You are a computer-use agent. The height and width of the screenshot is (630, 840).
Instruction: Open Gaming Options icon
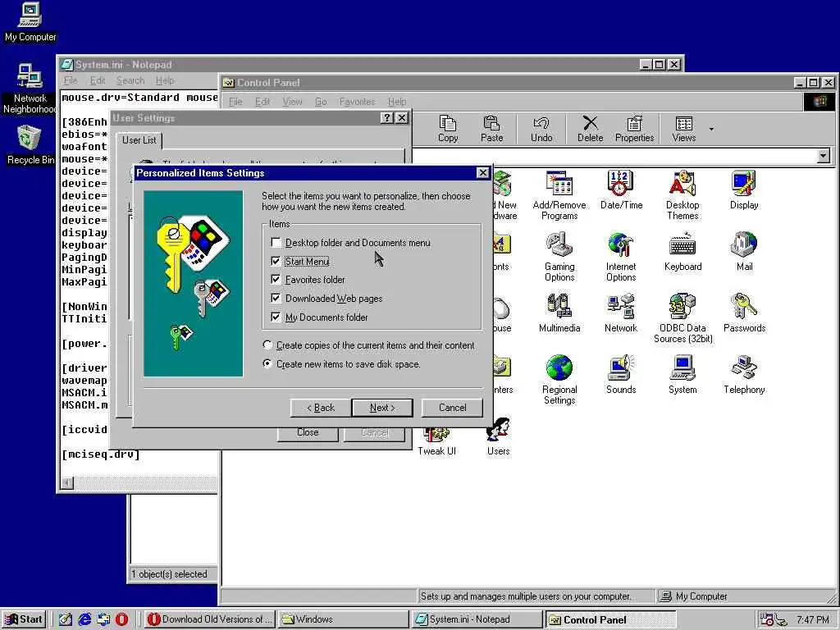click(x=559, y=257)
